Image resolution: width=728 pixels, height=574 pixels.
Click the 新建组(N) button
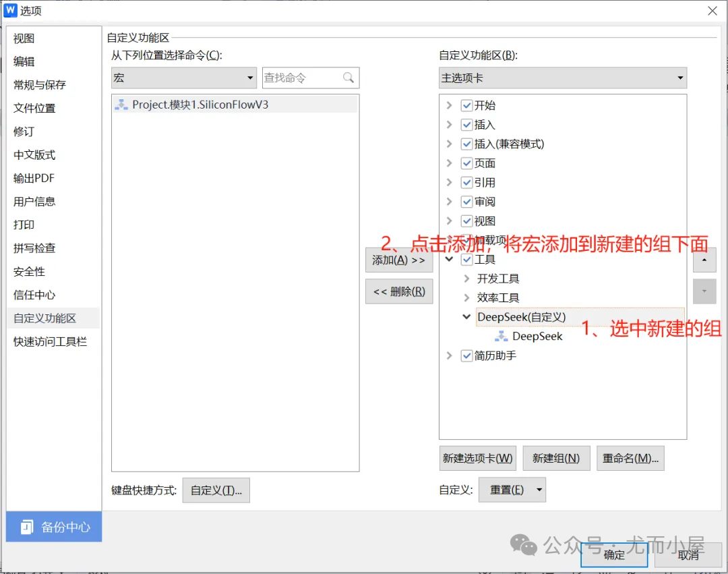pyautogui.click(x=556, y=459)
